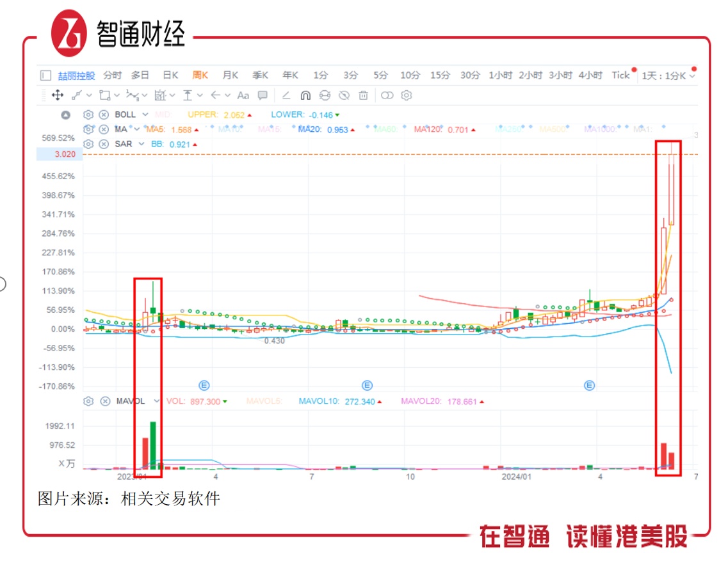Expand the SAR indicator dropdown
This screenshot has width=728, height=570.
(142, 144)
